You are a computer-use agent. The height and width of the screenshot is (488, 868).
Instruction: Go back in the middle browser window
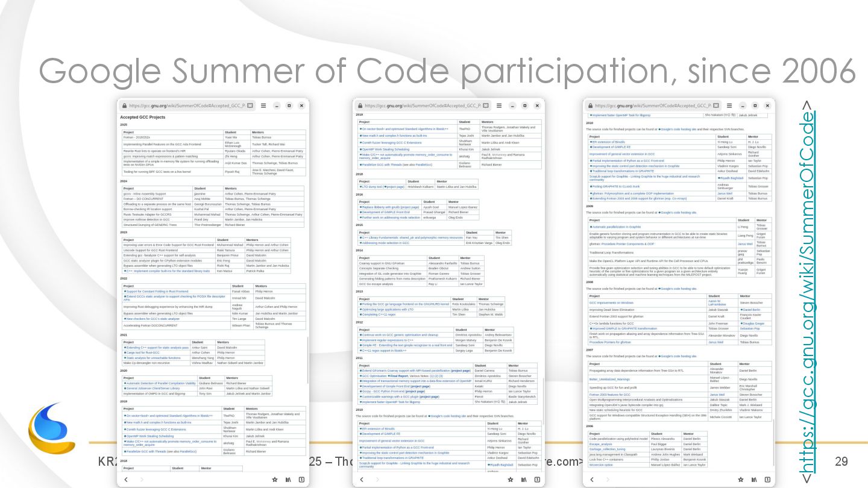pyautogui.click(x=362, y=480)
